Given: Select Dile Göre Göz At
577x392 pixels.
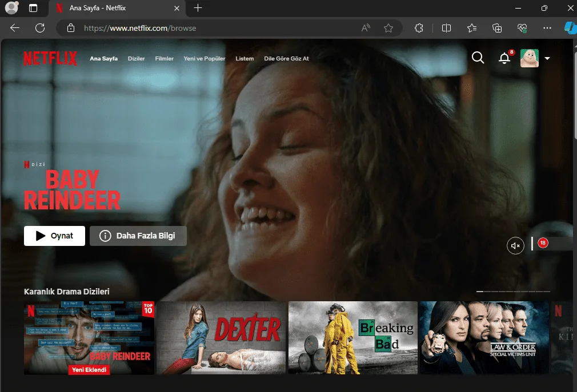Looking at the screenshot, I should (x=286, y=58).
